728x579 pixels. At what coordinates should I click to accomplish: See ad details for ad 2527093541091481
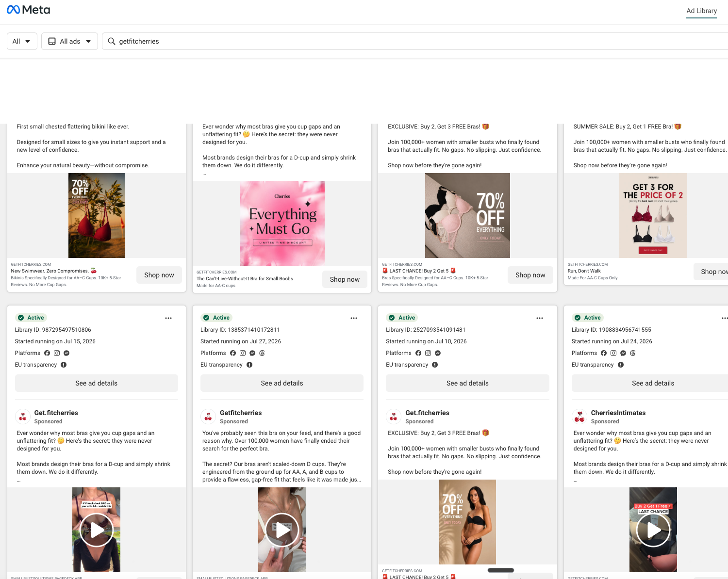point(467,383)
